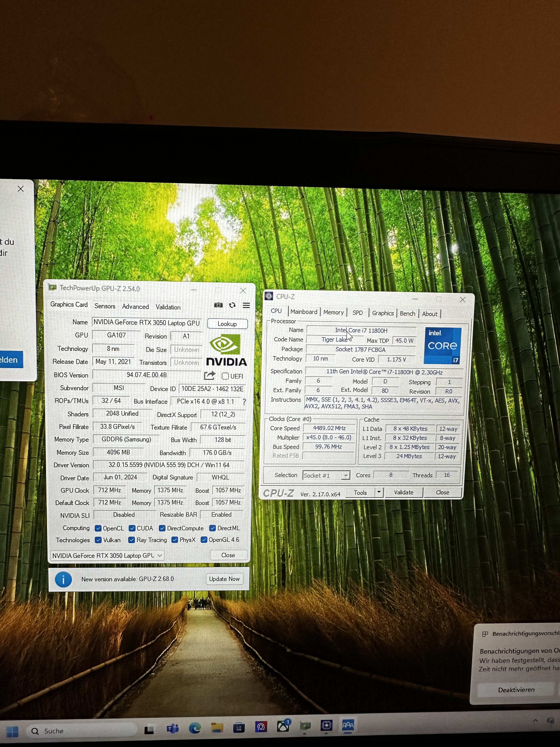The image size is (560, 747).
Task: Open the GPU-Z hamburger menu
Action: point(246,305)
